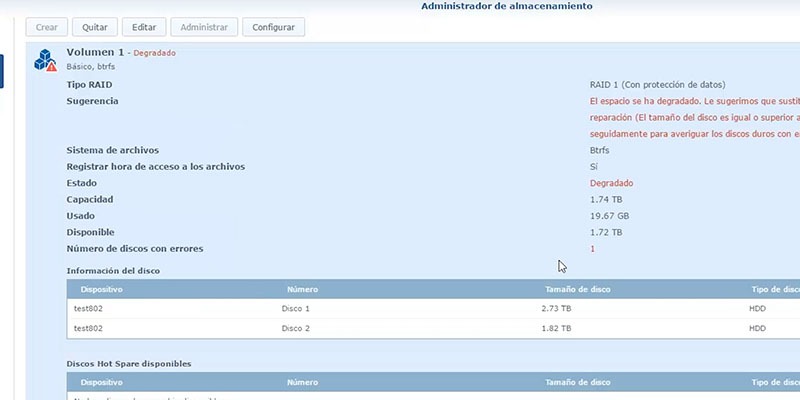Click the Editar button

tap(144, 27)
